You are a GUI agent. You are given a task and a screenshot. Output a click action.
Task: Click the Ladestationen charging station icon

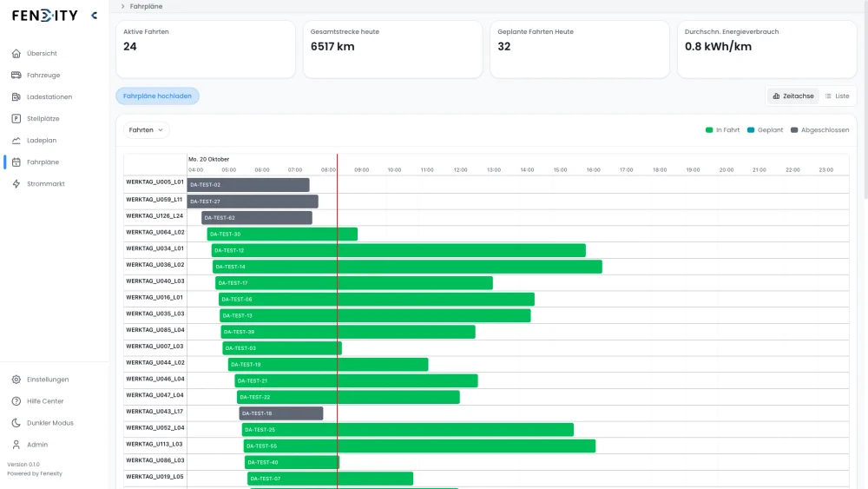pos(16,97)
